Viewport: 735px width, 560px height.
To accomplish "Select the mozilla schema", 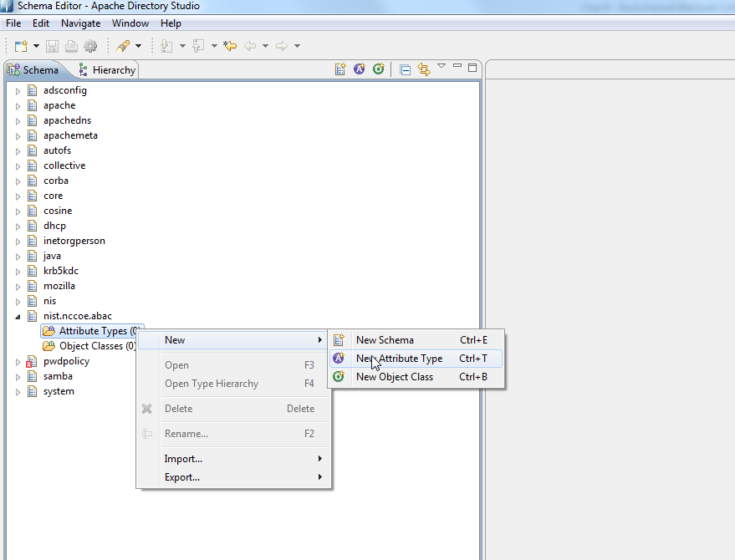I will click(x=59, y=286).
